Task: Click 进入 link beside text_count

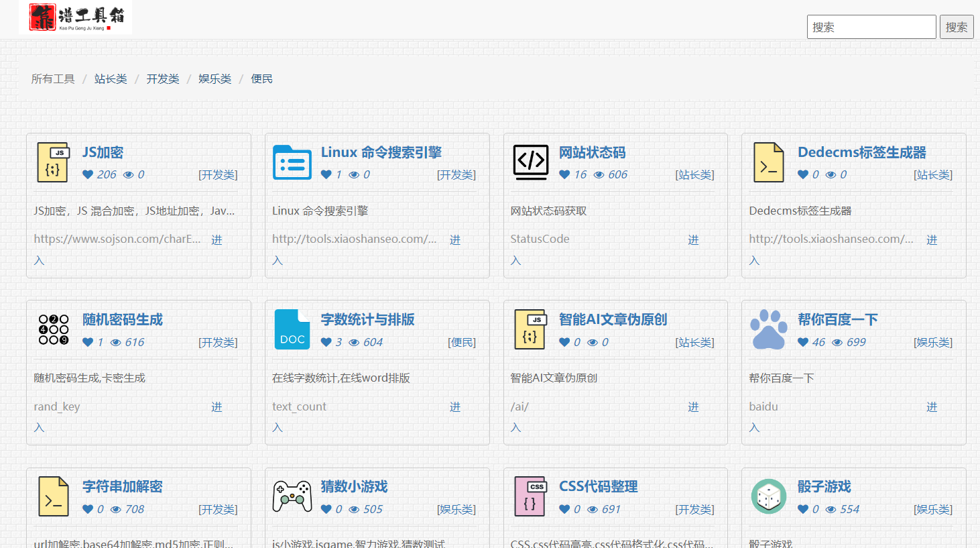Action: click(x=455, y=406)
